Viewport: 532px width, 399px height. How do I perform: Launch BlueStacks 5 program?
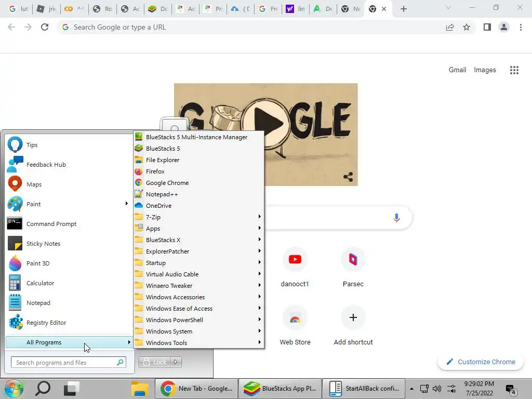pos(199,149)
